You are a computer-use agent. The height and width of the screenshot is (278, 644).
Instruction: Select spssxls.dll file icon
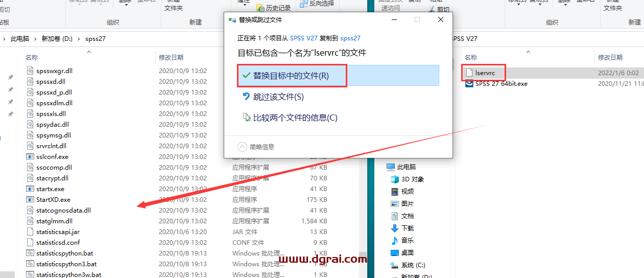click(x=30, y=113)
